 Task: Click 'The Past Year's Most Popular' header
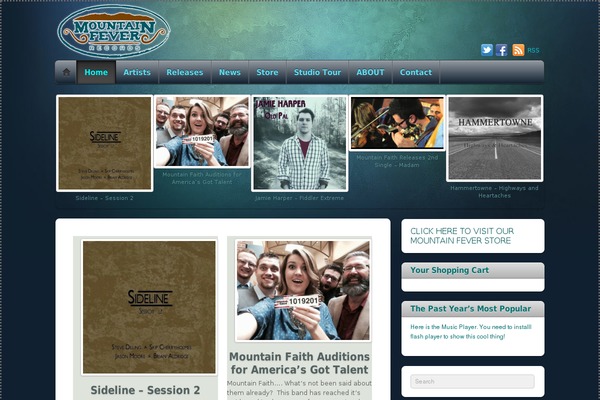pos(471,309)
